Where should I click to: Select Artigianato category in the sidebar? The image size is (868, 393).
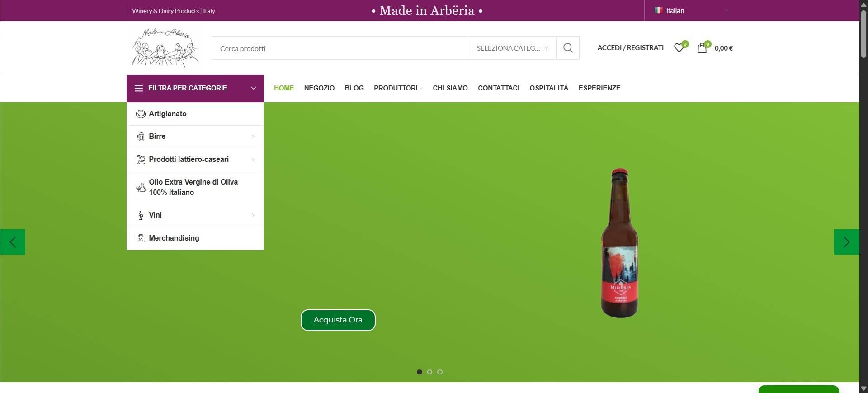pyautogui.click(x=168, y=114)
